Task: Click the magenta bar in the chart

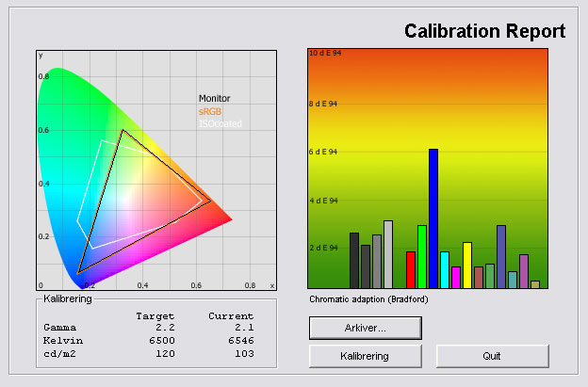Action: (456, 277)
